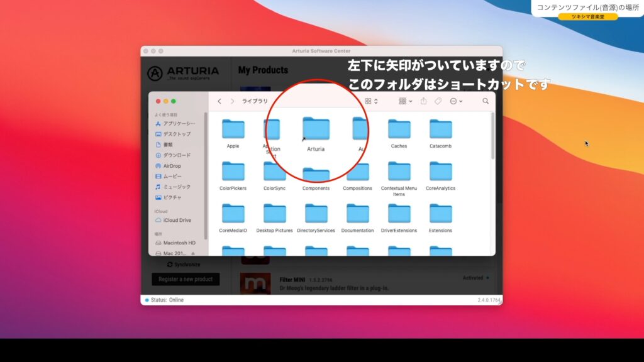This screenshot has width=644, height=362.
Task: Click the ライブラリ window title
Action: tap(255, 101)
